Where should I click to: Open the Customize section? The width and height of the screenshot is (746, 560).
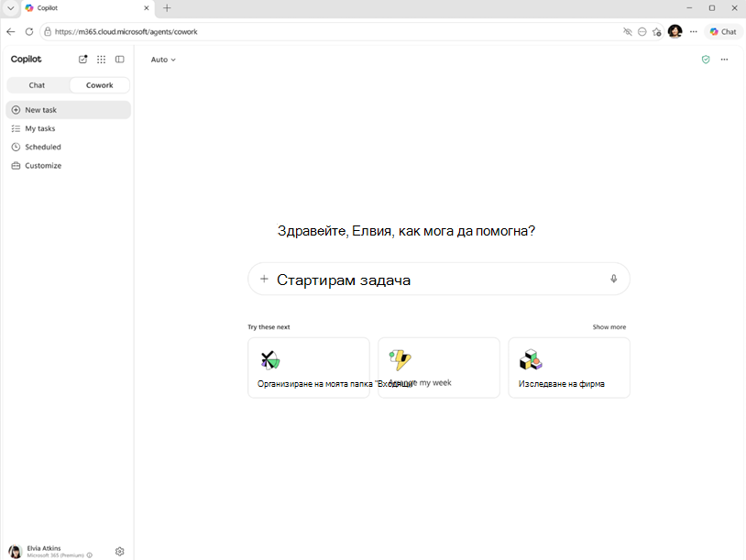click(x=69, y=166)
